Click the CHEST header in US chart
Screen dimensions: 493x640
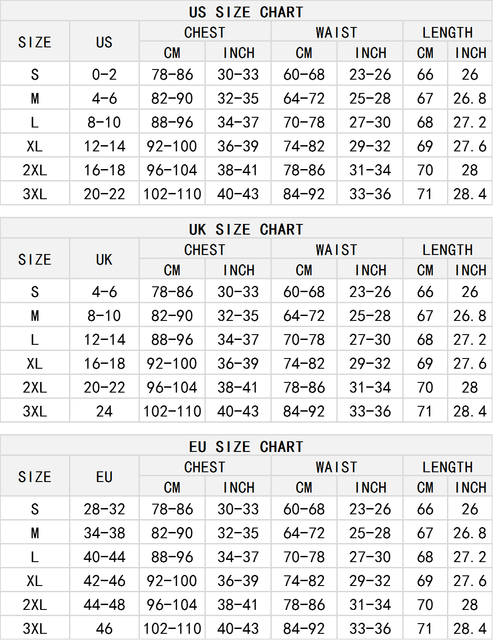click(x=205, y=32)
